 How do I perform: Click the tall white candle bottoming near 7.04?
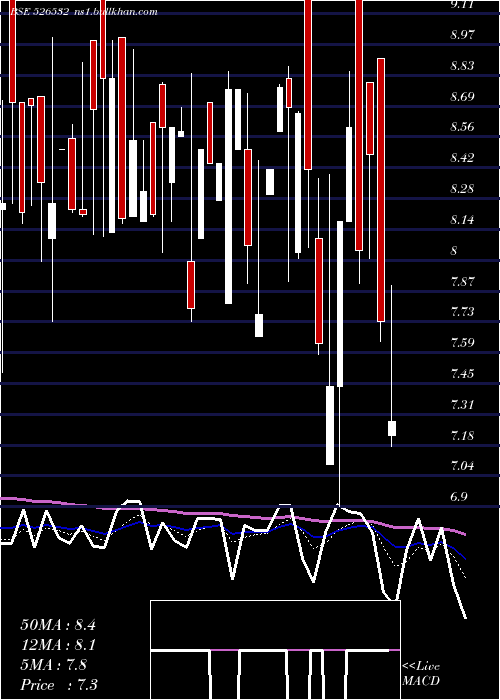coord(330,425)
